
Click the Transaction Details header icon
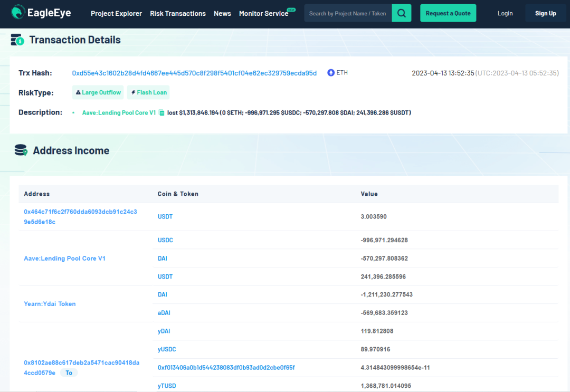coord(17,40)
